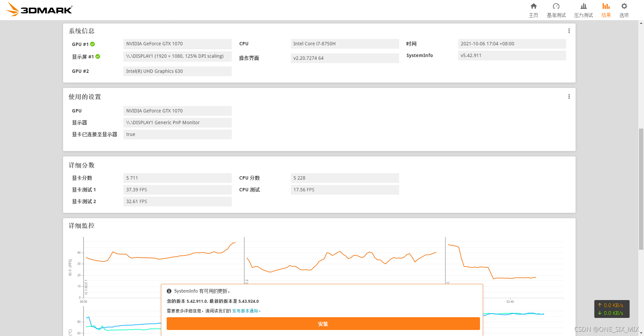Click the 02:40 time marker on chart axis
The height and width of the screenshot is (336, 644).
pos(510,302)
